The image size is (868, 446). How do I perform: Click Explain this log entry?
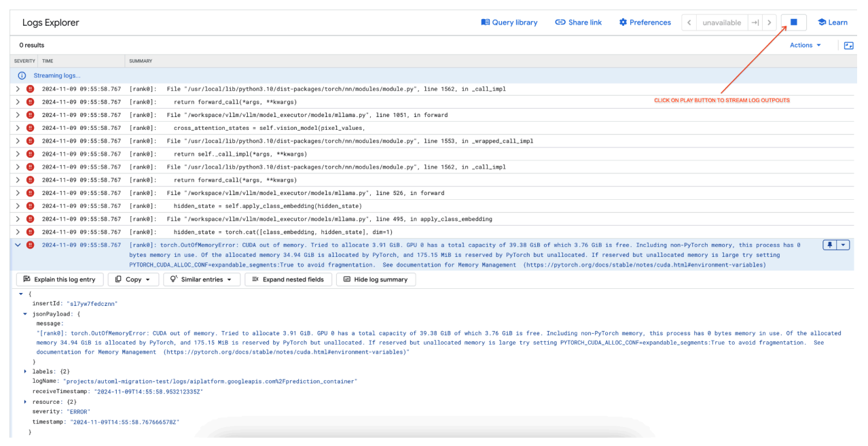(x=60, y=279)
